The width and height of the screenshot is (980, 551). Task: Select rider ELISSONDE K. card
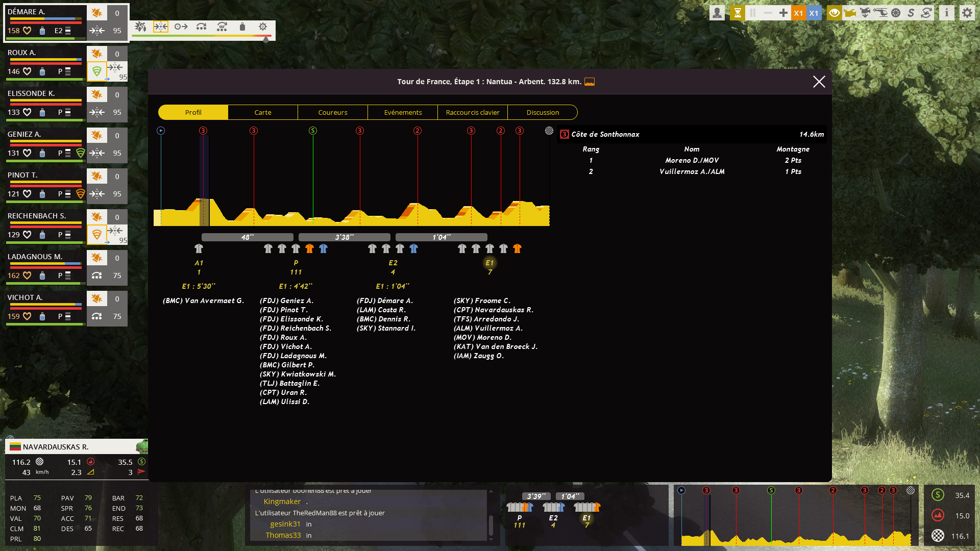click(45, 105)
